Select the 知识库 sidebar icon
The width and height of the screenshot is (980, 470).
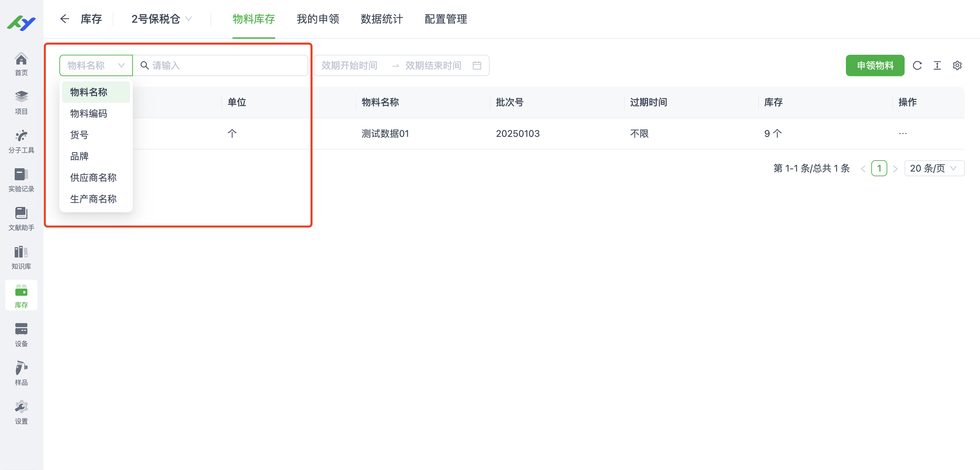tap(21, 257)
